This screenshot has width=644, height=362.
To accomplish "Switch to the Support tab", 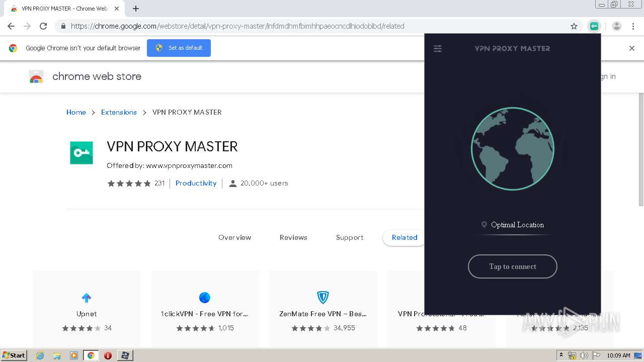I will pyautogui.click(x=350, y=237).
